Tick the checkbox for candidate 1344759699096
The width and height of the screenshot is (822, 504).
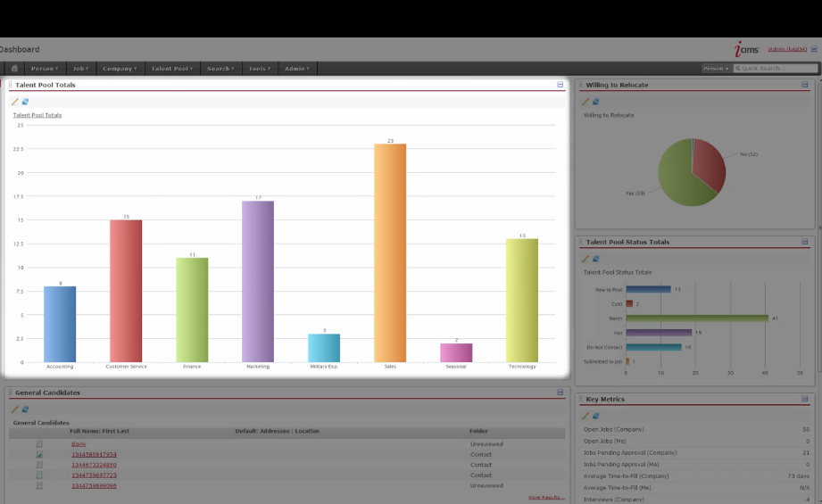click(x=39, y=485)
